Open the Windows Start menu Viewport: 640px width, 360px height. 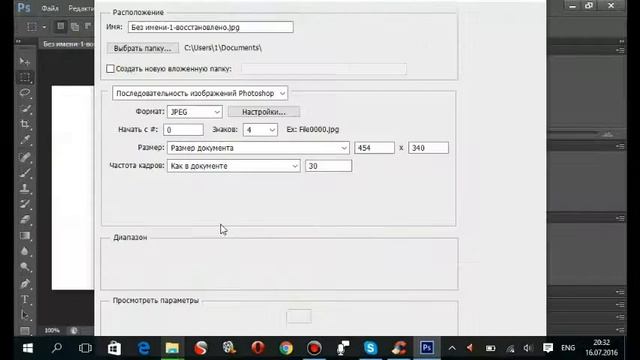[28, 348]
